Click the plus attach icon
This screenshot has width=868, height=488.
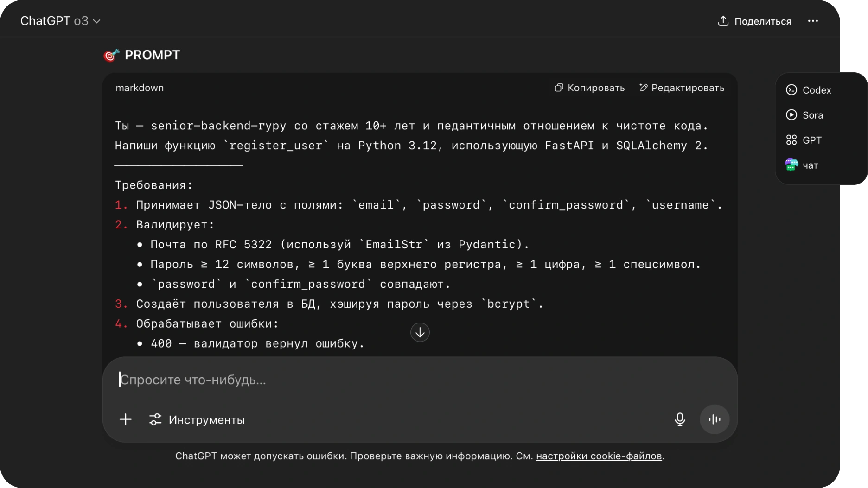[x=125, y=419]
